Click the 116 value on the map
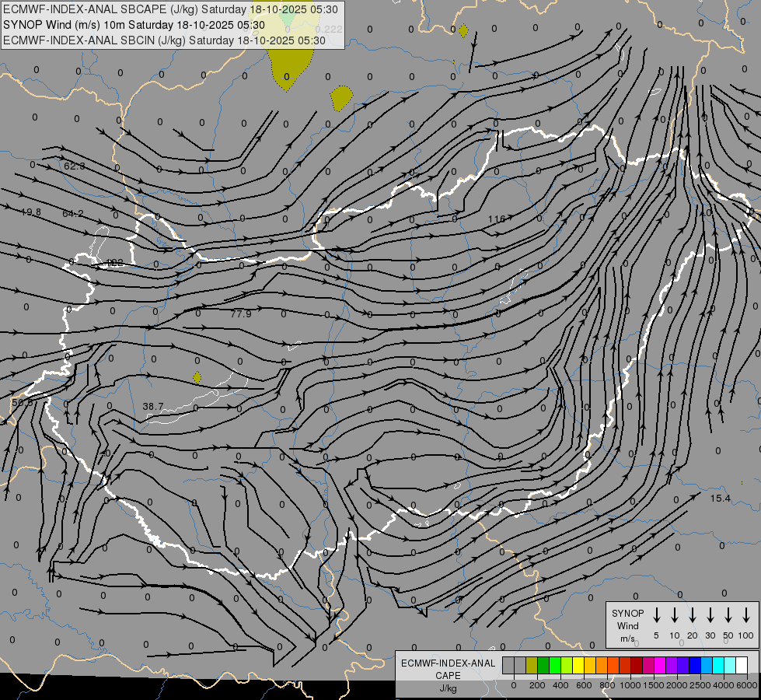 [x=497, y=219]
